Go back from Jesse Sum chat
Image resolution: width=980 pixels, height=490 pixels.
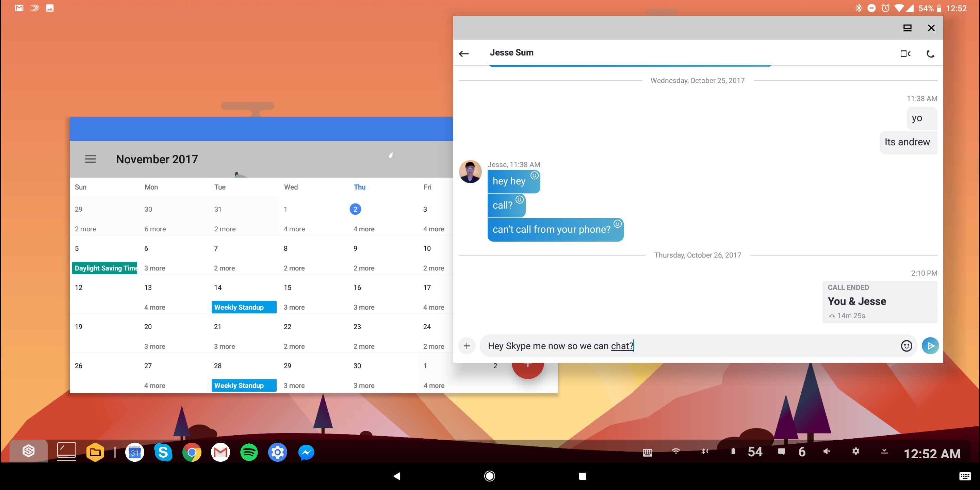click(464, 54)
